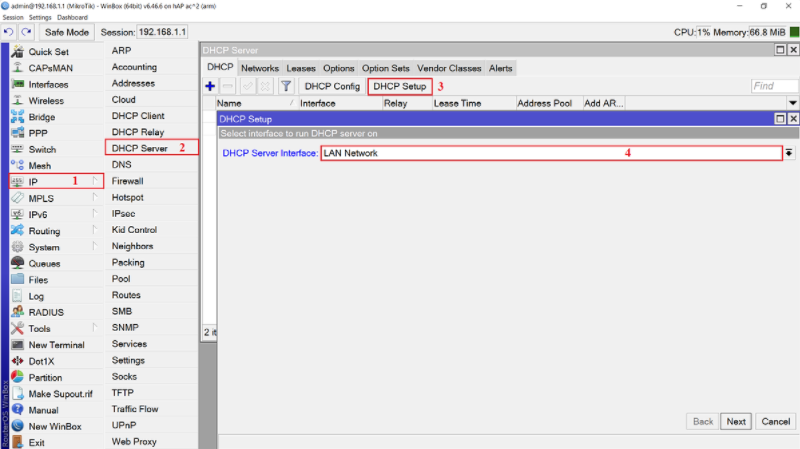The width and height of the screenshot is (800, 449).
Task: Click the Undo arrow icon
Action: 9,33
